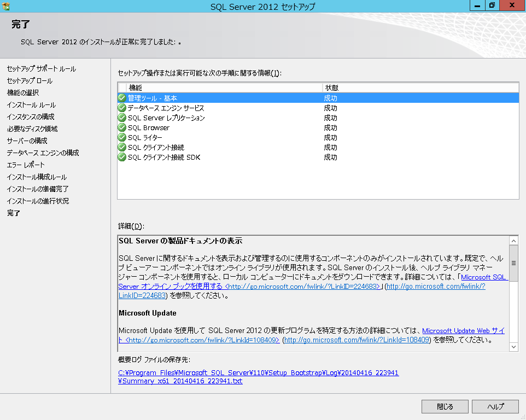Click the success icon beside データベース エンジン サービス
The height and width of the screenshot is (420, 526).
[122, 108]
